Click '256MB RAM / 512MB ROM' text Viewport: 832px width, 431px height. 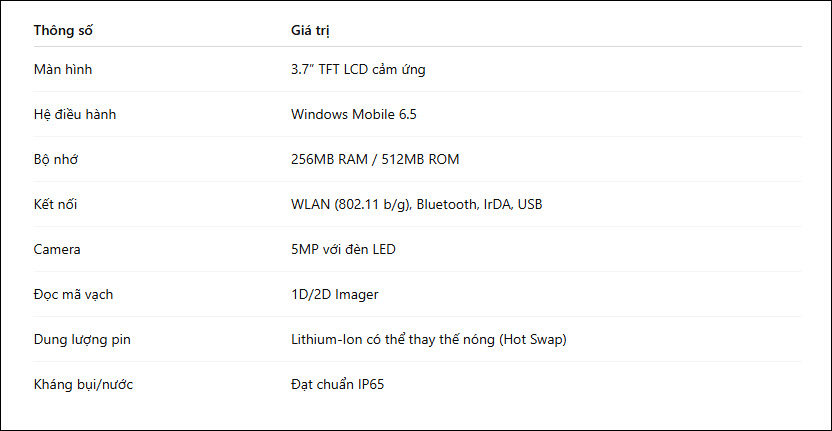[375, 159]
